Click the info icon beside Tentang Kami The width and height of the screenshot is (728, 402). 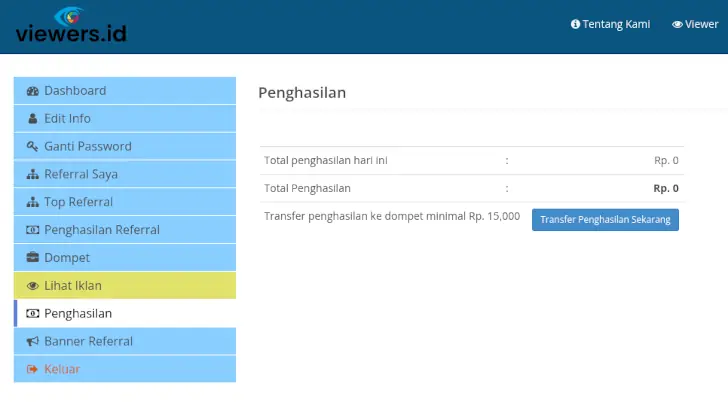coord(575,24)
